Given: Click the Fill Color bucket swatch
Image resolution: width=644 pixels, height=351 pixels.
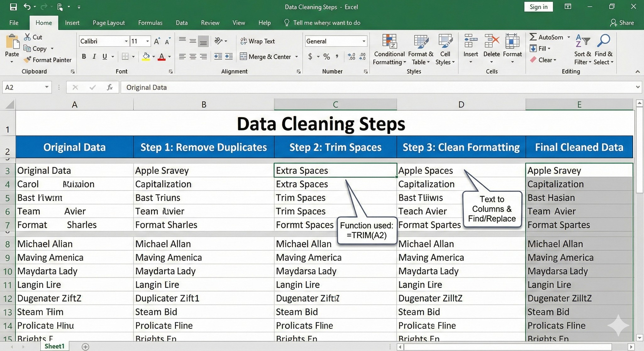Looking at the screenshot, I should click(146, 57).
